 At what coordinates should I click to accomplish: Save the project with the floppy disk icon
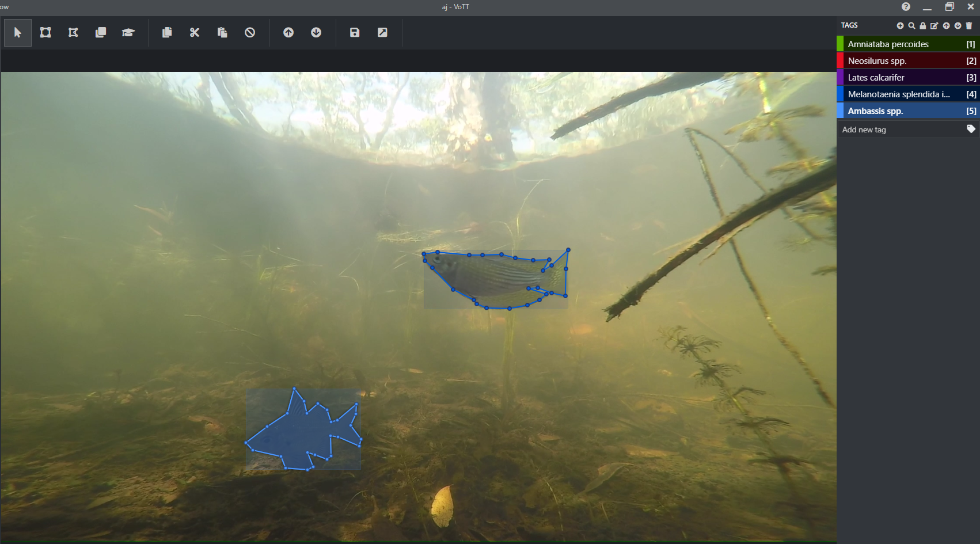355,33
